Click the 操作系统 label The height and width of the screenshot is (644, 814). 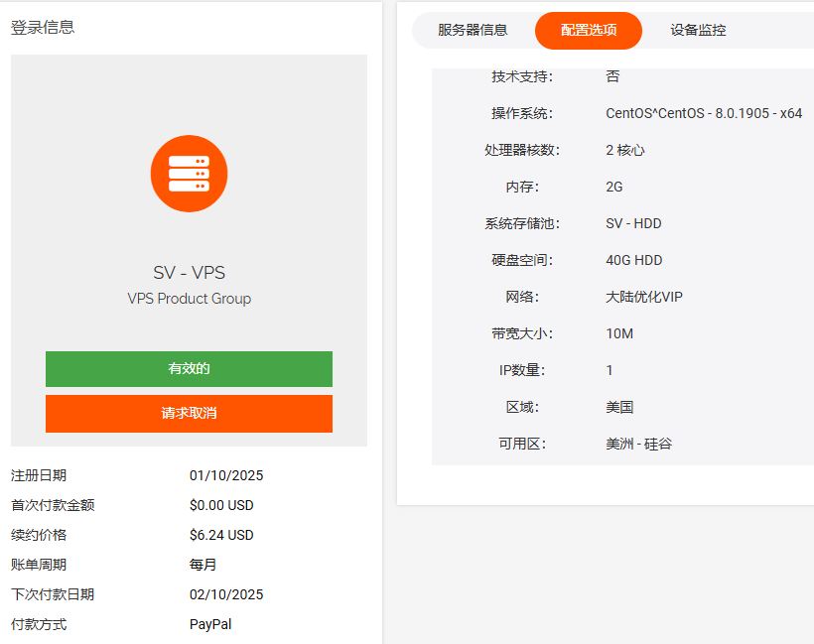pos(522,113)
